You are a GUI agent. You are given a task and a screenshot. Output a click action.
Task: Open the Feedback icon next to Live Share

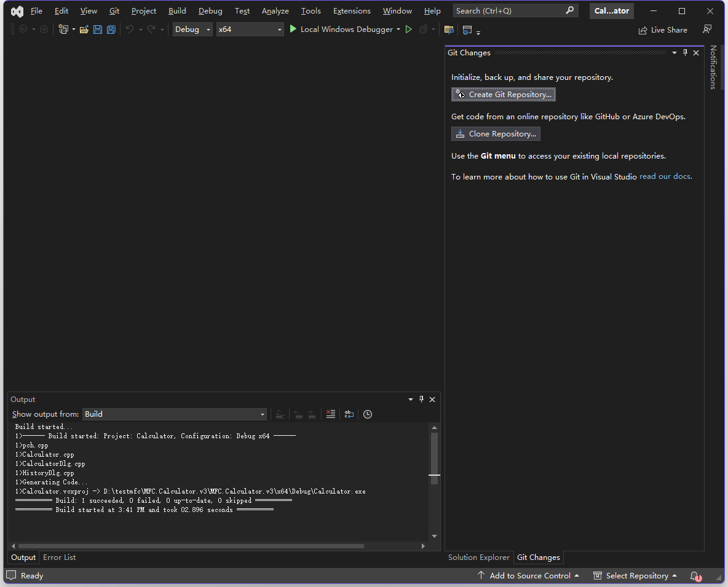(x=707, y=30)
